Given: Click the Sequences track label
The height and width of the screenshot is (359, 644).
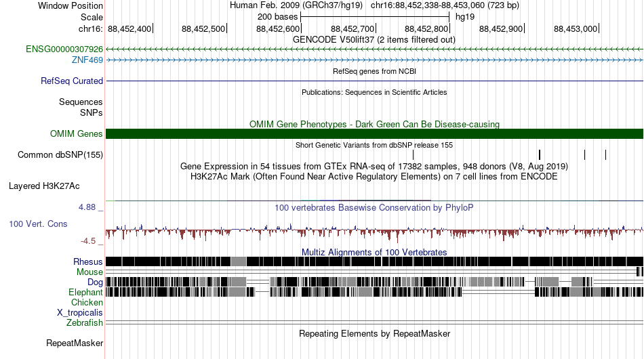Looking at the screenshot, I should [x=81, y=102].
